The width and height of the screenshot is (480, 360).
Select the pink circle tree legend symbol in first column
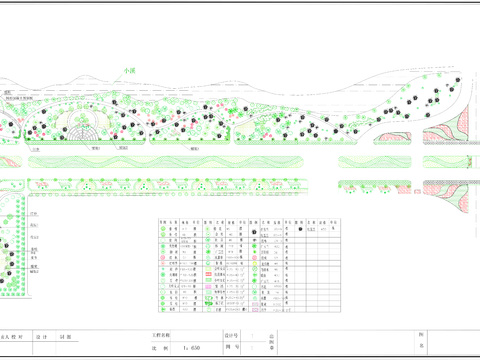[x=163, y=258]
